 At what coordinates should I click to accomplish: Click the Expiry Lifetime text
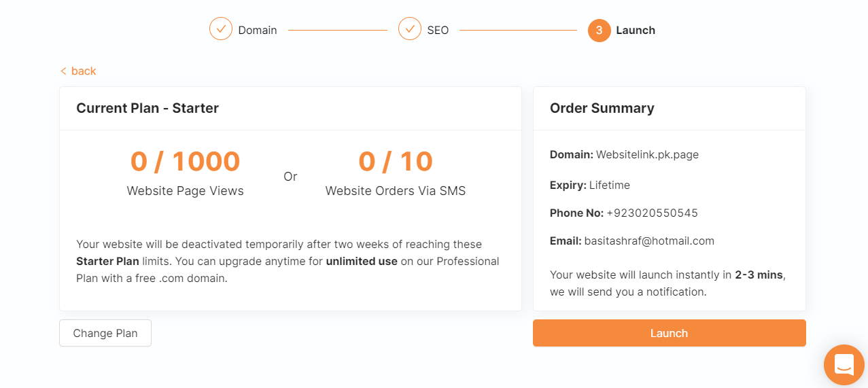point(590,185)
